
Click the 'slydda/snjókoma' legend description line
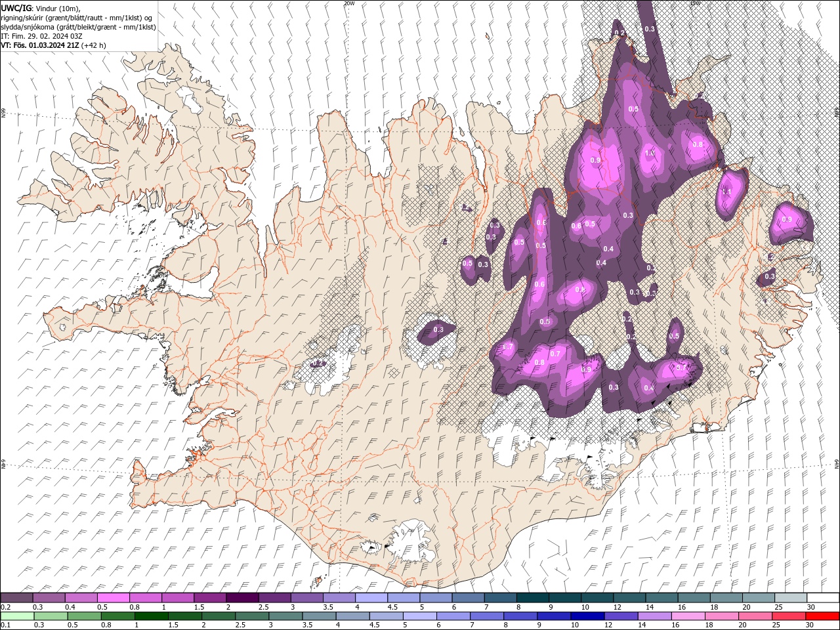(x=79, y=27)
